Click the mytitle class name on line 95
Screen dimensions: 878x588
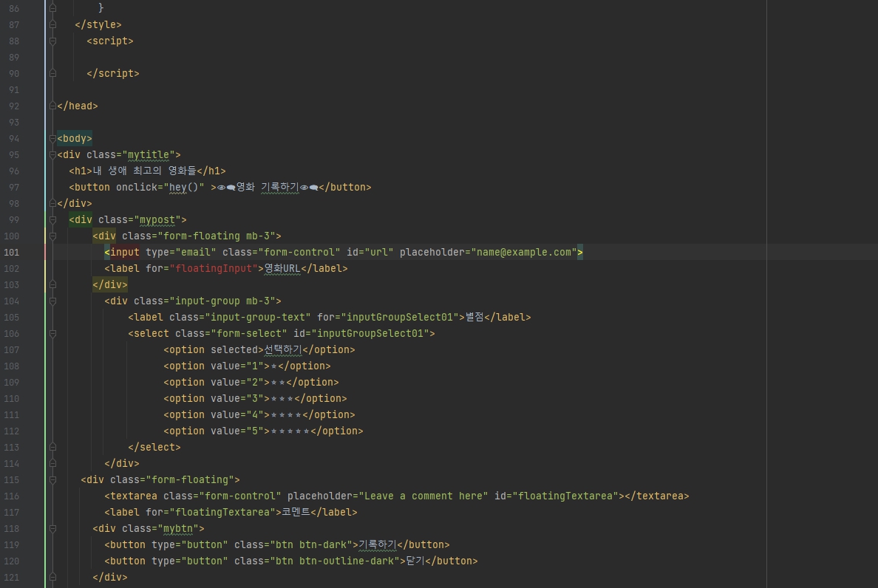[x=149, y=155]
